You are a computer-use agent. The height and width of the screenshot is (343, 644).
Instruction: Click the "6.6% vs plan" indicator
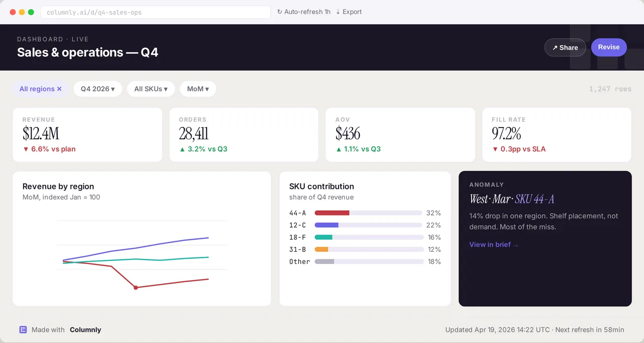(x=49, y=149)
